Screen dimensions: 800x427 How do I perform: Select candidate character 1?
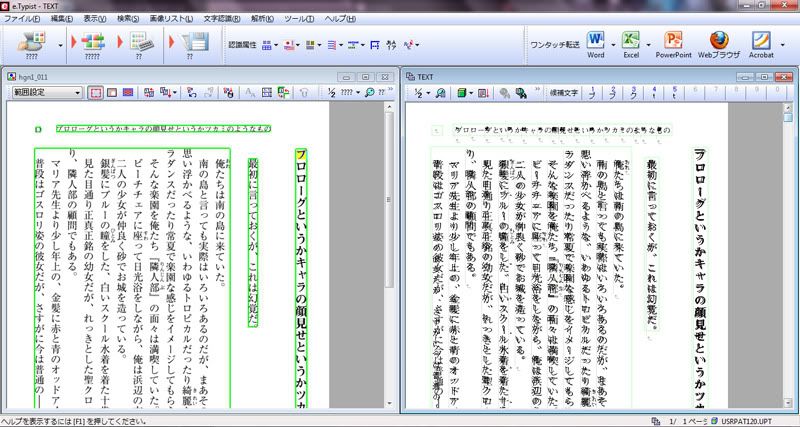coord(593,93)
